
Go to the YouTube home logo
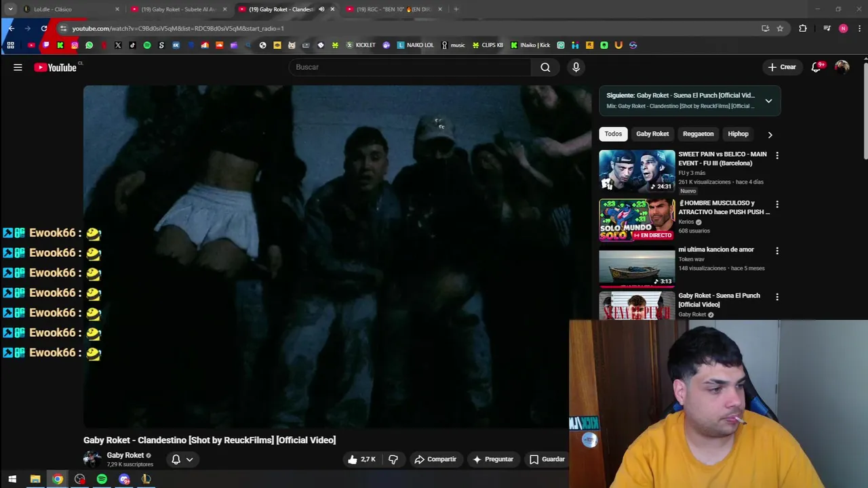tap(56, 67)
